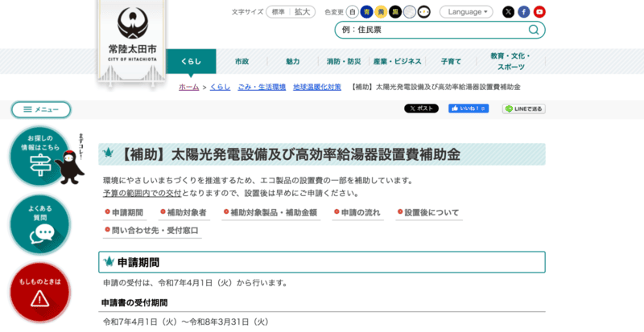
Task: Open the YouTube social icon
Action: [x=539, y=12]
